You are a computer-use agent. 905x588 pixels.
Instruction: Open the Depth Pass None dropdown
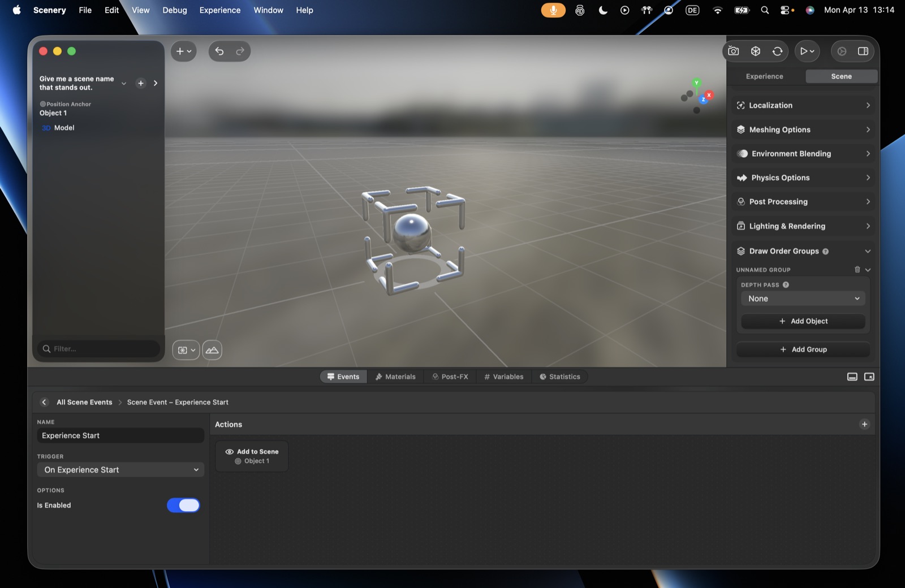pyautogui.click(x=803, y=299)
